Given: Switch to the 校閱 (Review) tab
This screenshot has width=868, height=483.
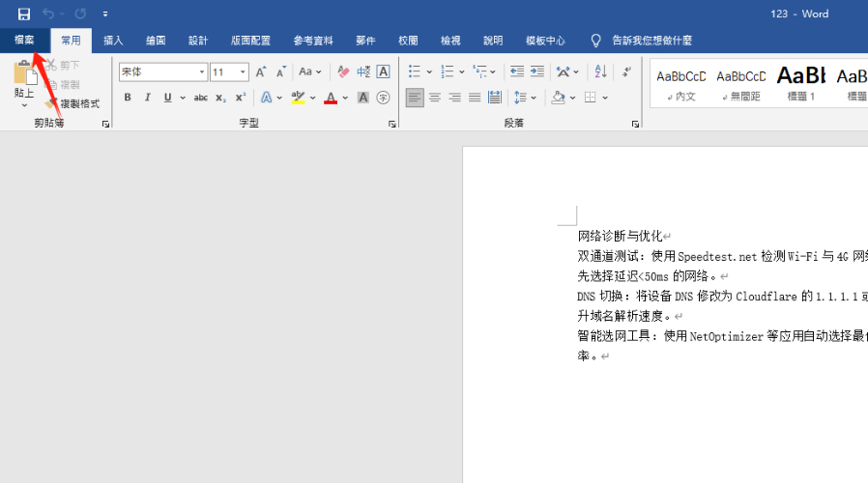Looking at the screenshot, I should tap(408, 41).
